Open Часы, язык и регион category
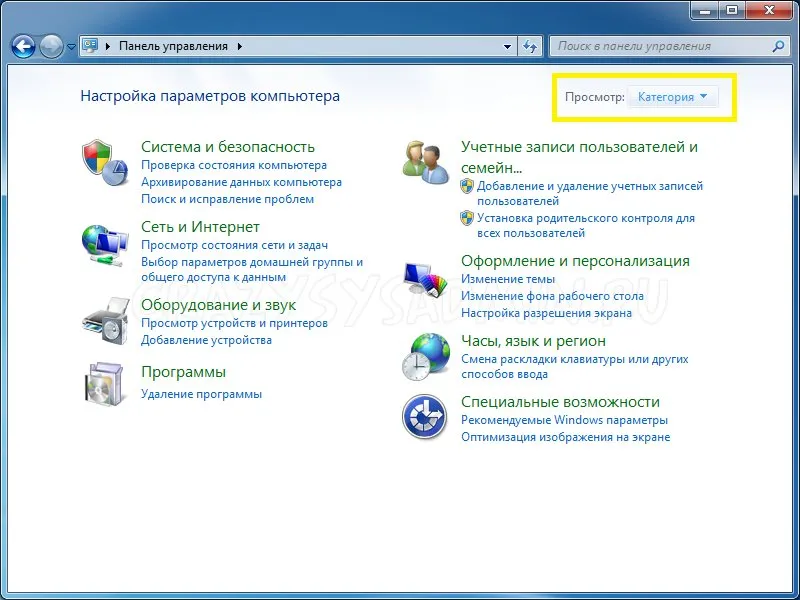Image resolution: width=800 pixels, height=600 pixels. point(533,341)
